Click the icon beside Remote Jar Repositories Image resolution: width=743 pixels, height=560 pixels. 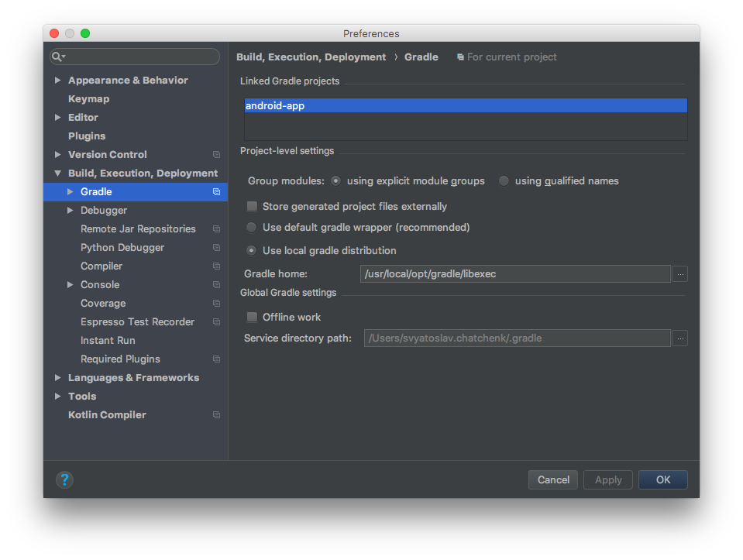(x=215, y=228)
